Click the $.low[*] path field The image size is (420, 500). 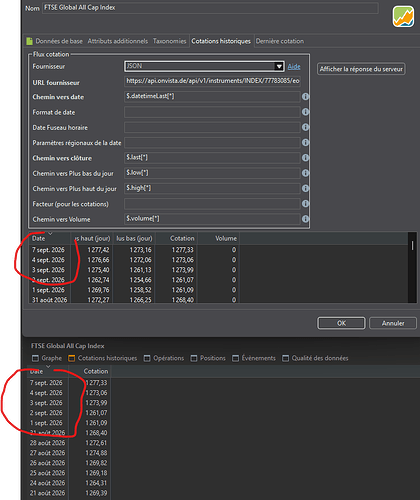pos(212,173)
